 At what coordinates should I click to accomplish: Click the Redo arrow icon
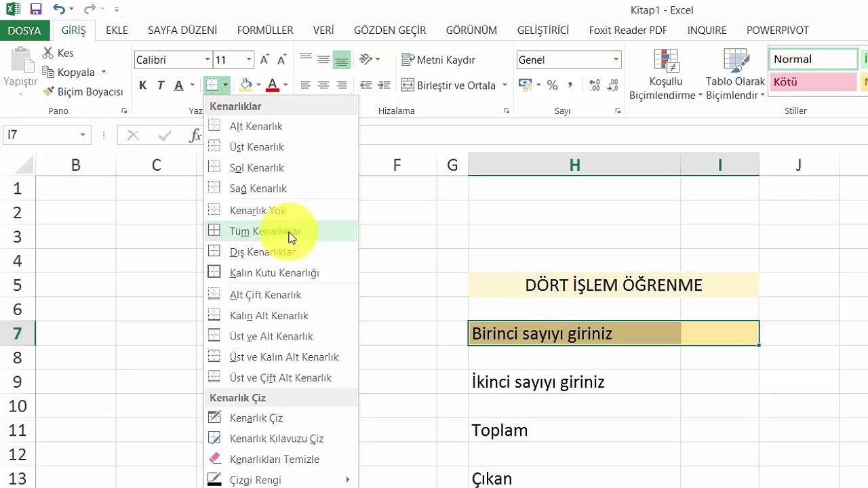[x=90, y=9]
